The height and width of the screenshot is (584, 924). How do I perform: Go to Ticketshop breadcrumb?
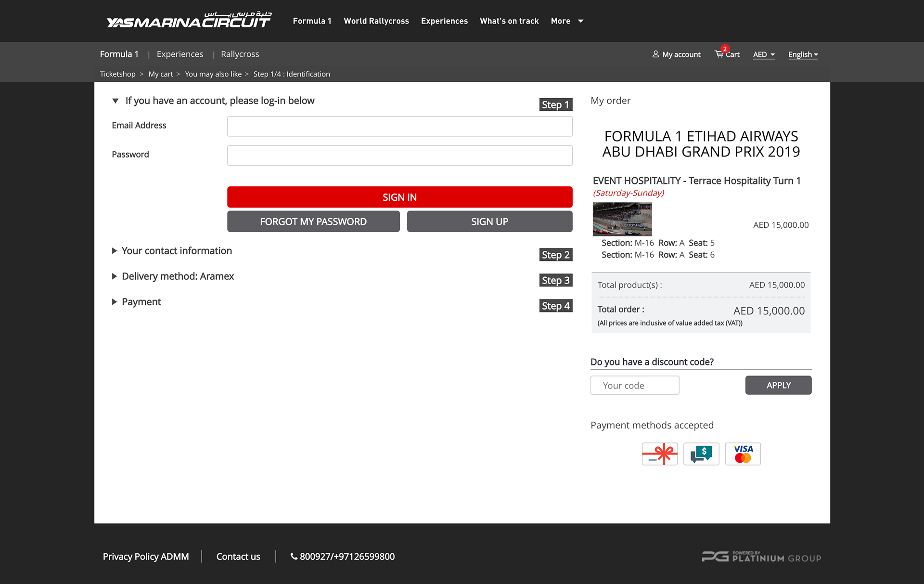point(117,74)
